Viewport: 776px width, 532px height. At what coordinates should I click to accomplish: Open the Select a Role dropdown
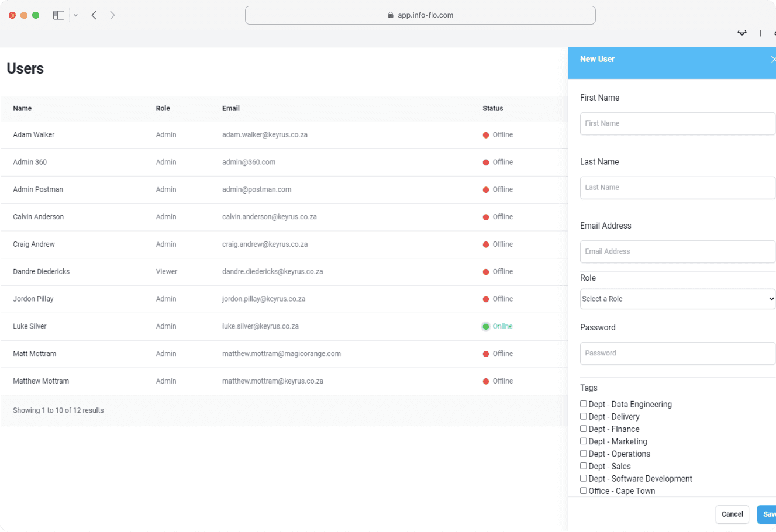point(677,299)
